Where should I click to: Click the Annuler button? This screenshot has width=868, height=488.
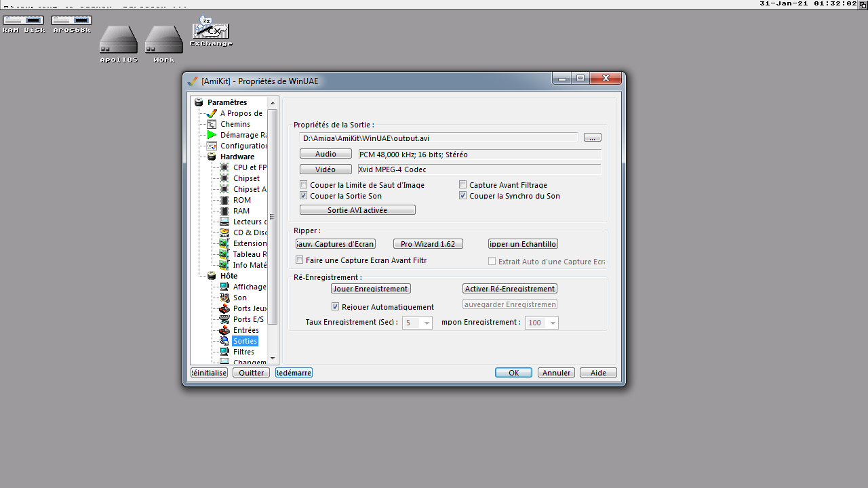[x=556, y=373]
